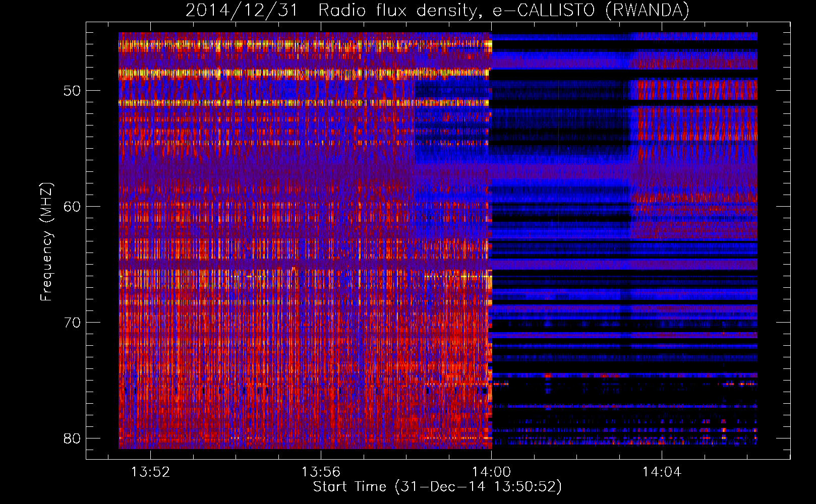Click the 80 frequency tick label
Viewport: 816px width, 504px height.
click(x=72, y=438)
